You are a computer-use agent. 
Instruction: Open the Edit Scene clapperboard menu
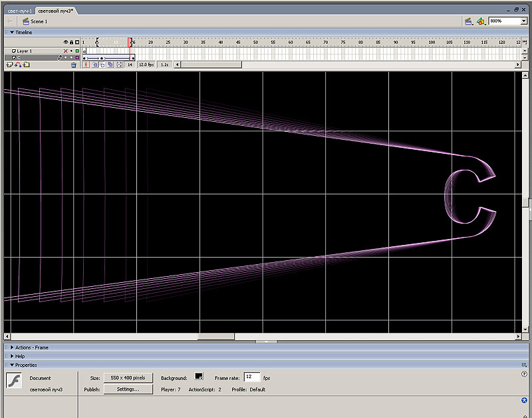469,21
